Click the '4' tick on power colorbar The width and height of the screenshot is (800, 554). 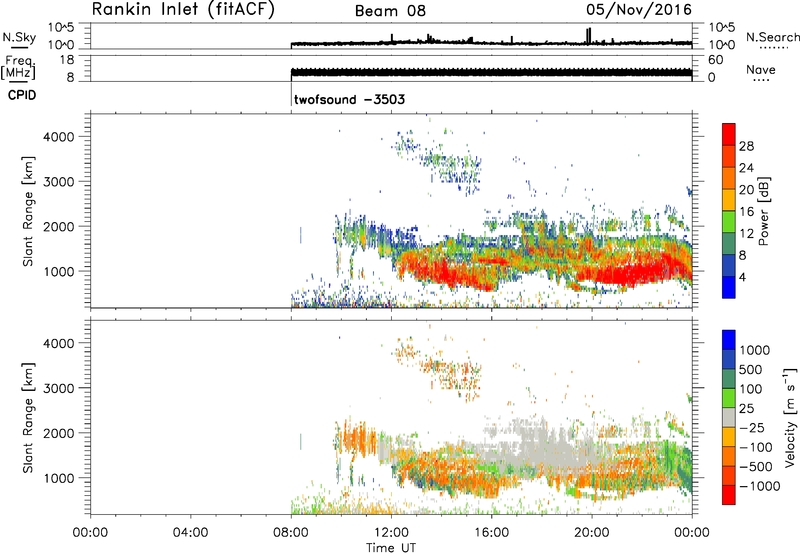742,277
